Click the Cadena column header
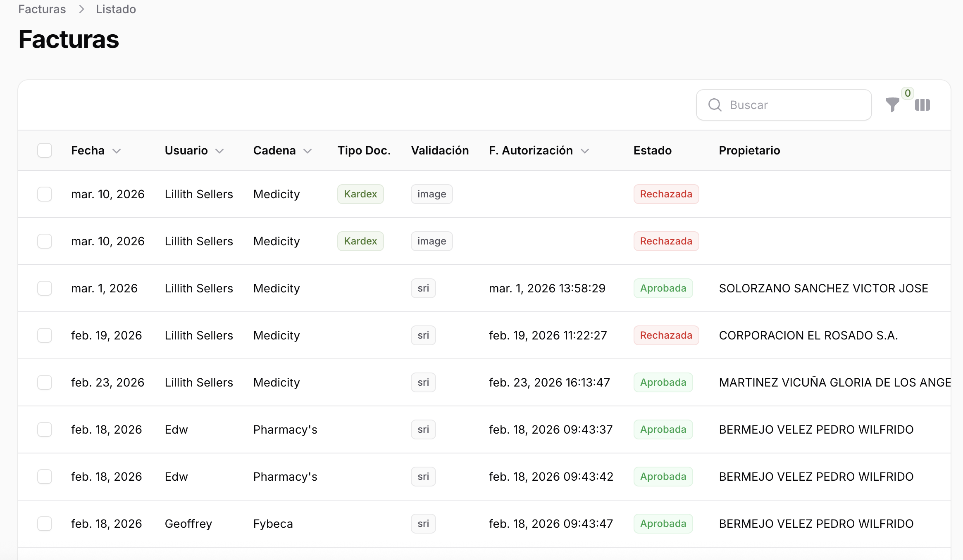 tap(274, 150)
